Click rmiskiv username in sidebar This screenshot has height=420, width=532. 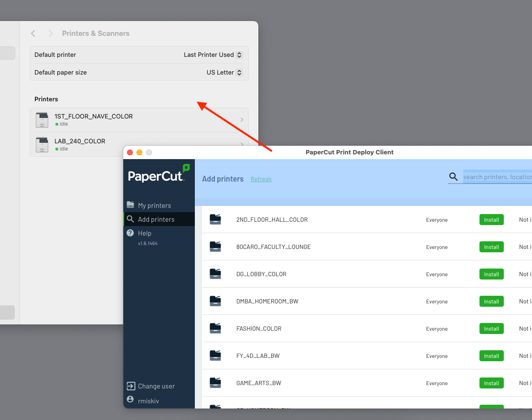pos(148,401)
